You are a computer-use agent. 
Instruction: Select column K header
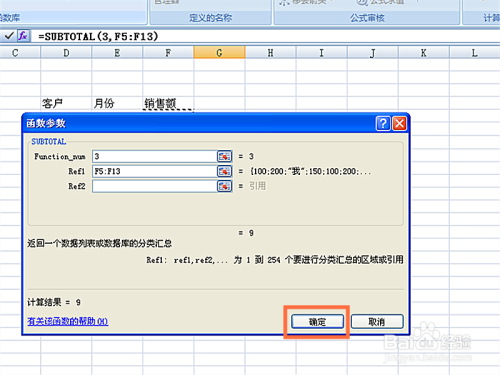click(x=424, y=53)
